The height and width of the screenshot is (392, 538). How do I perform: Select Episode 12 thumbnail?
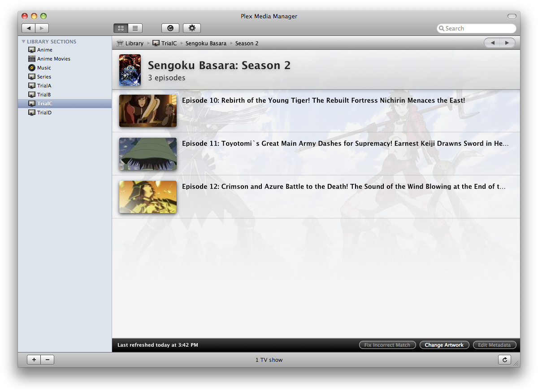pos(148,197)
